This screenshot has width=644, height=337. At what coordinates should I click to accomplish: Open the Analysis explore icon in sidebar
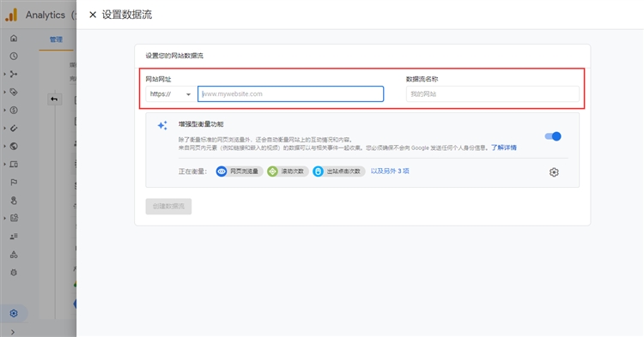coord(14,218)
